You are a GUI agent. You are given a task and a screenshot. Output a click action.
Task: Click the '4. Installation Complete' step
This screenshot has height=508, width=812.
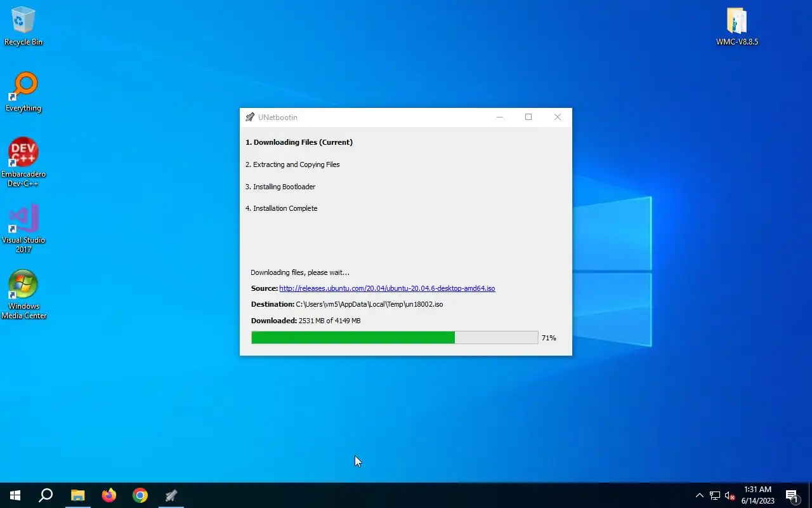point(281,208)
